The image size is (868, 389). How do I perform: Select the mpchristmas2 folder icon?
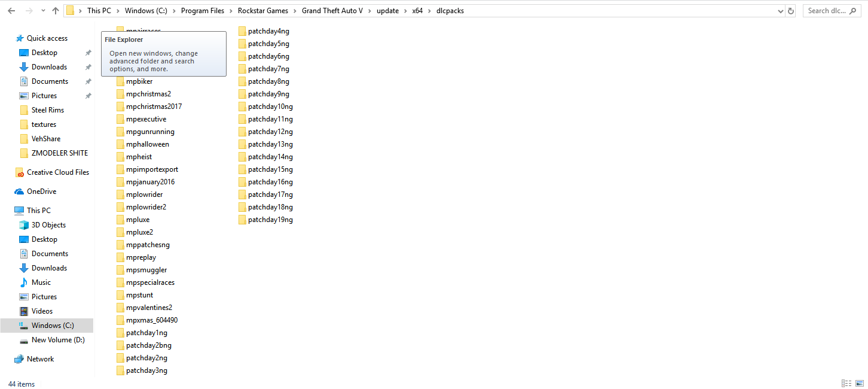pyautogui.click(x=120, y=94)
